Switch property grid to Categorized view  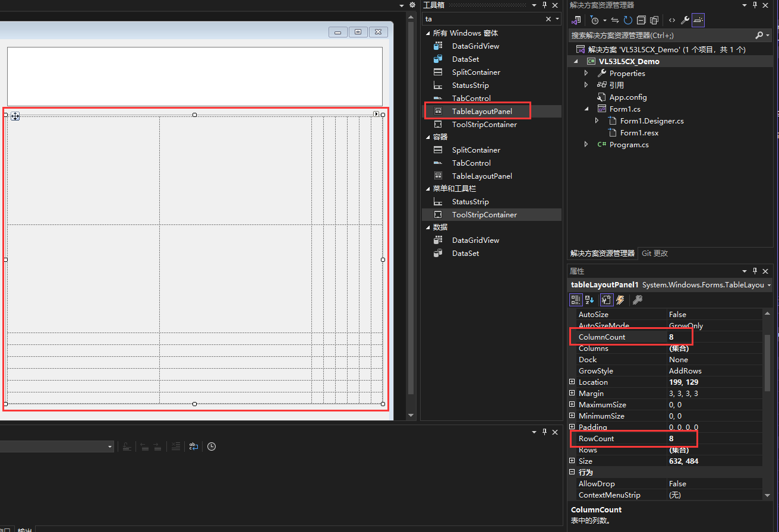coord(576,300)
